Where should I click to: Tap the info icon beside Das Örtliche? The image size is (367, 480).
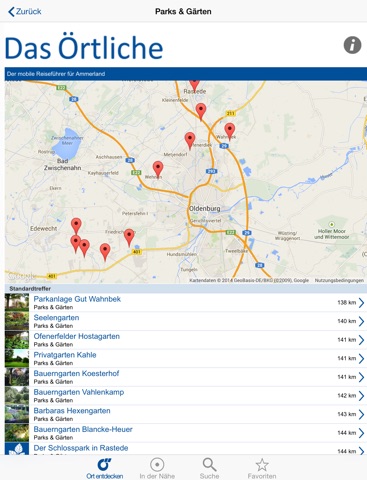point(352,45)
